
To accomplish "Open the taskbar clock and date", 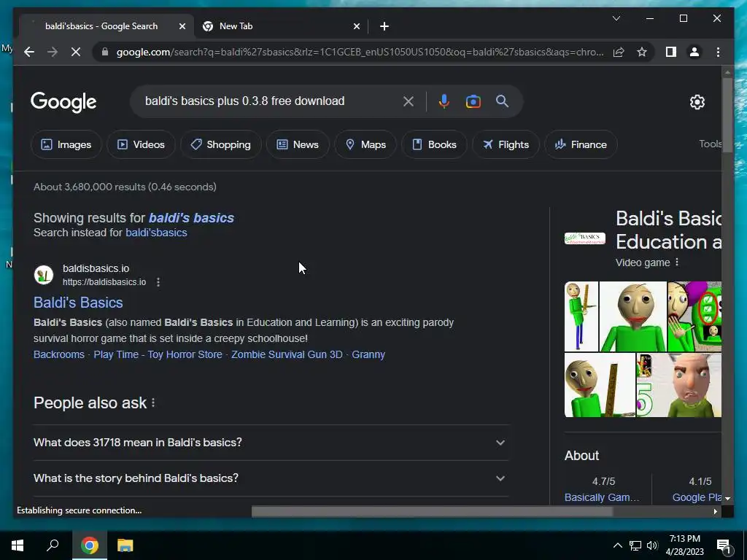I will point(684,545).
